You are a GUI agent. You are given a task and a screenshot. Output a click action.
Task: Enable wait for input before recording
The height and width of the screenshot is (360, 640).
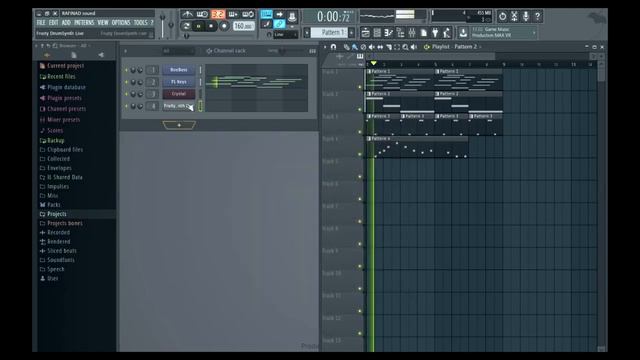(x=202, y=15)
